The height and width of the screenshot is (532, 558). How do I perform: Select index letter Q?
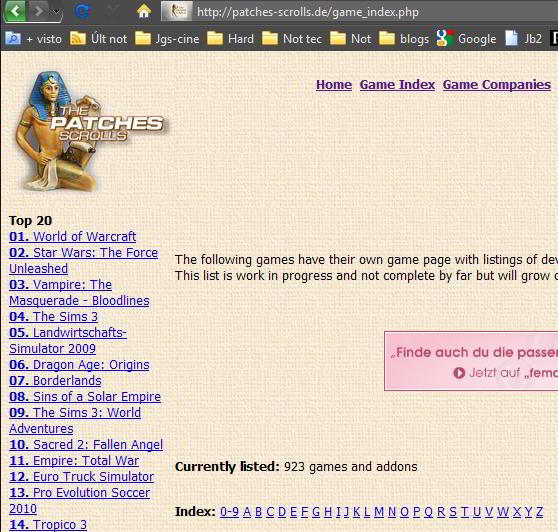coord(428,512)
